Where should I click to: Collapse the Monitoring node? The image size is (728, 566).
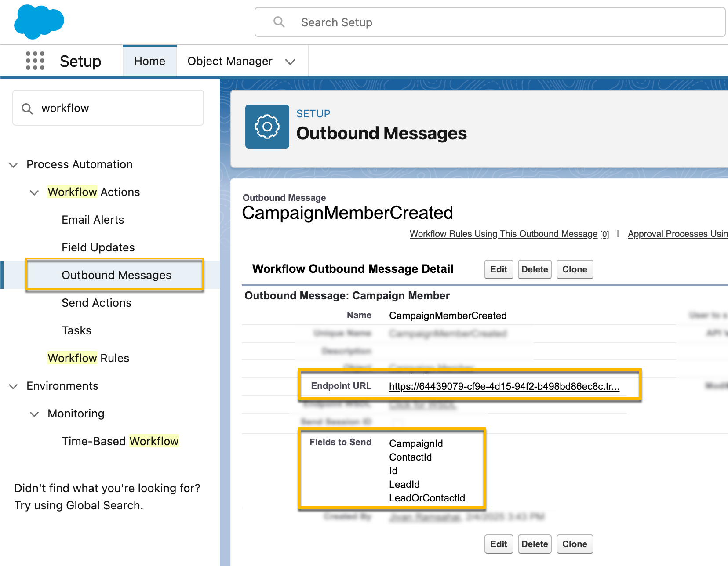click(34, 414)
